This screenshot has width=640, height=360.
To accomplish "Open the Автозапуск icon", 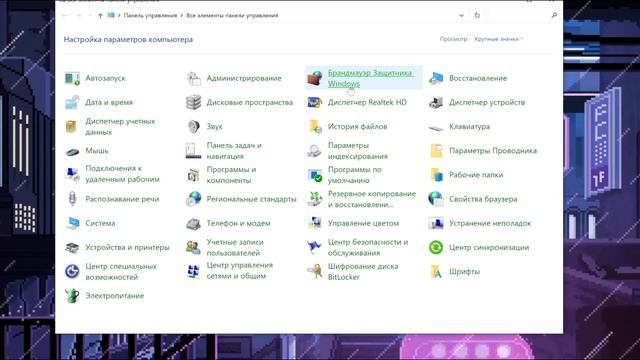I will (72, 78).
